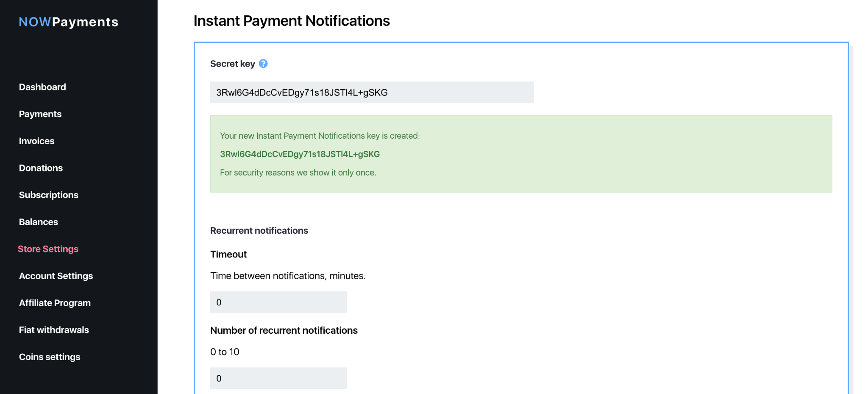Go to Payments in the sidebar
This screenshot has height=394, width=868.
tap(40, 114)
